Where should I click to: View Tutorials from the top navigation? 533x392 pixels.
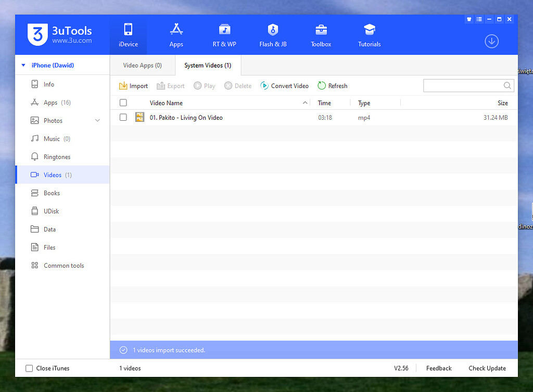point(369,35)
